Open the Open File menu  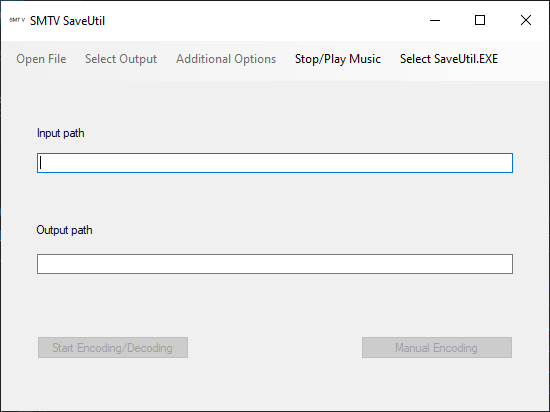pyautogui.click(x=41, y=59)
